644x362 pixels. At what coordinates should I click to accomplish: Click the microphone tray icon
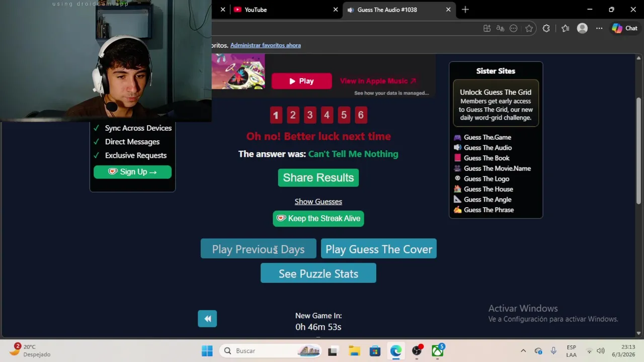(553, 351)
